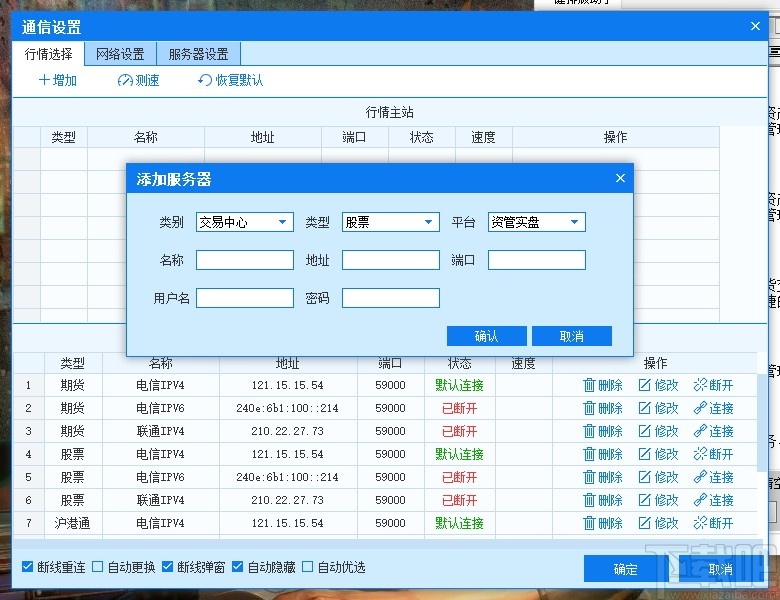Delete row 5 股票 电信IPV6 server
This screenshot has width=780, height=600.
603,477
